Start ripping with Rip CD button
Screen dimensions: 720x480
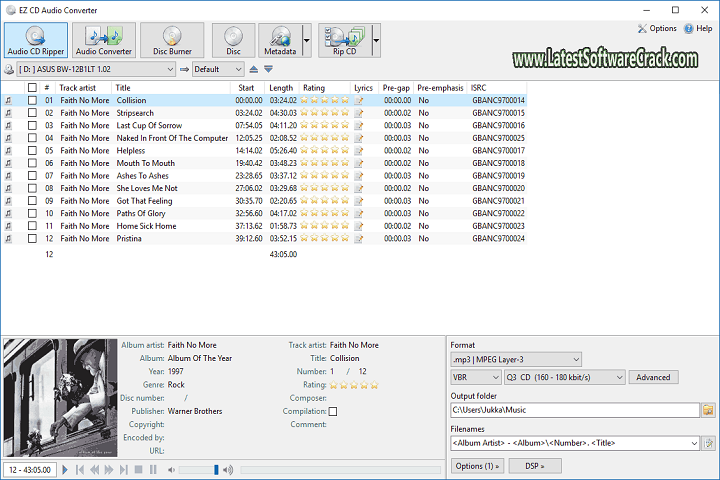pos(344,40)
